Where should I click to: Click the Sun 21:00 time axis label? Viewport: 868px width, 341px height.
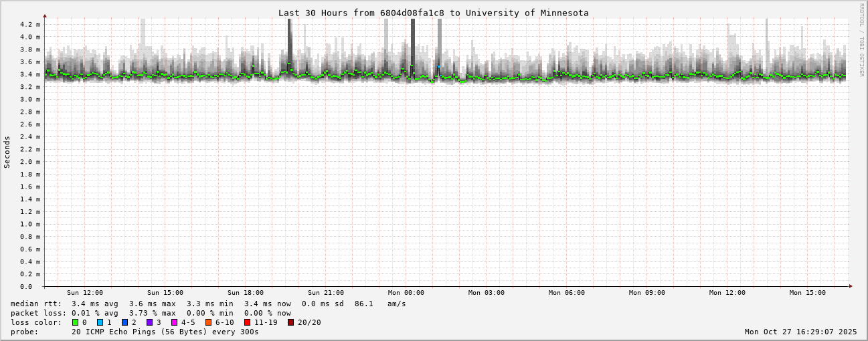click(x=326, y=293)
